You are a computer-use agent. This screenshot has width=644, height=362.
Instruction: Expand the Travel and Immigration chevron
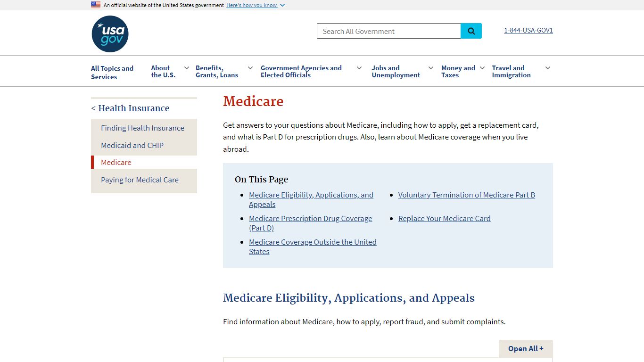548,68
